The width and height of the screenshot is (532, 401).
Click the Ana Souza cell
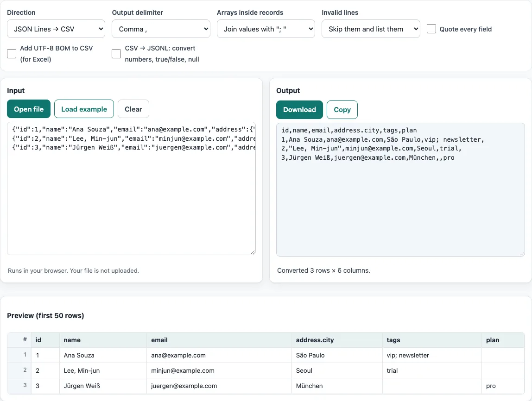tap(103, 355)
